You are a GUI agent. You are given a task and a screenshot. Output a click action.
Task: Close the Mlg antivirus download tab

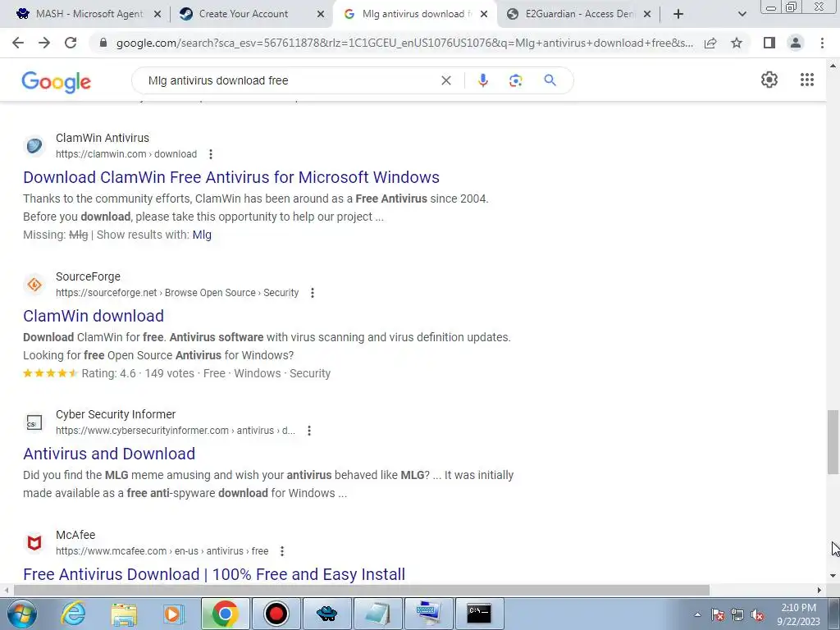(x=484, y=14)
